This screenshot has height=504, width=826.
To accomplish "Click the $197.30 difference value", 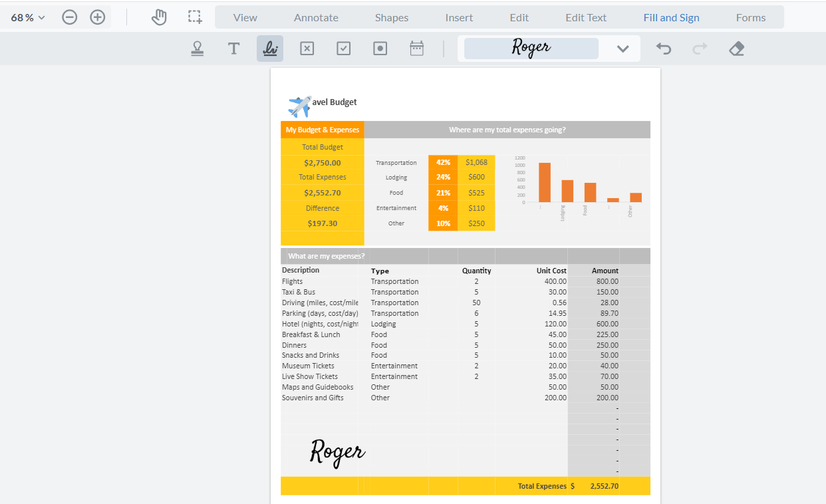I will (323, 223).
